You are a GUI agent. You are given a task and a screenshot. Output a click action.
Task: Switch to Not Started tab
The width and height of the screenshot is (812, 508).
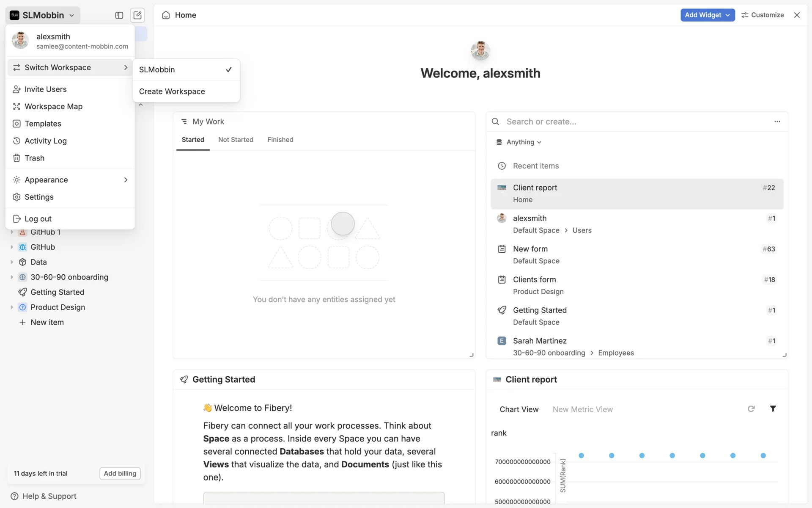[x=236, y=140]
